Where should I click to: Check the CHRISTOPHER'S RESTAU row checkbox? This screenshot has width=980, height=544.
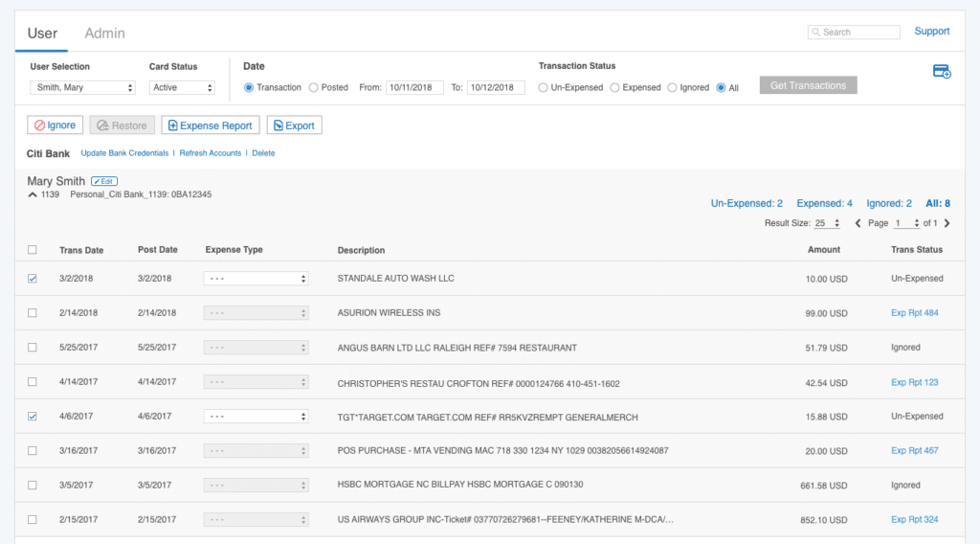click(x=33, y=381)
